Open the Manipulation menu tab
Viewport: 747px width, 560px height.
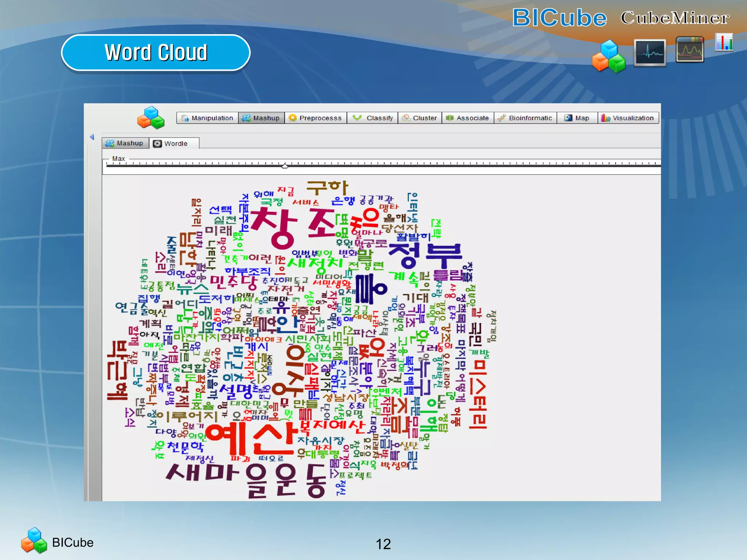click(207, 118)
